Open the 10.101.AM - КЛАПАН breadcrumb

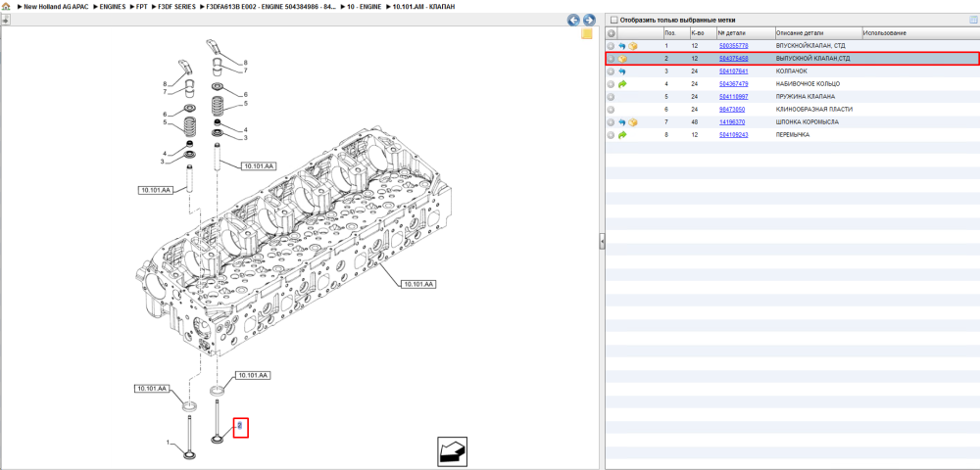(x=423, y=6)
